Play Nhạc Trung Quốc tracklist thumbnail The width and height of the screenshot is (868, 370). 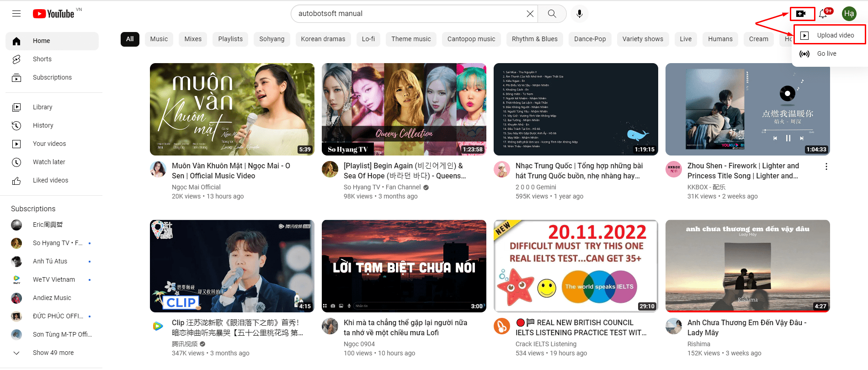click(x=576, y=109)
